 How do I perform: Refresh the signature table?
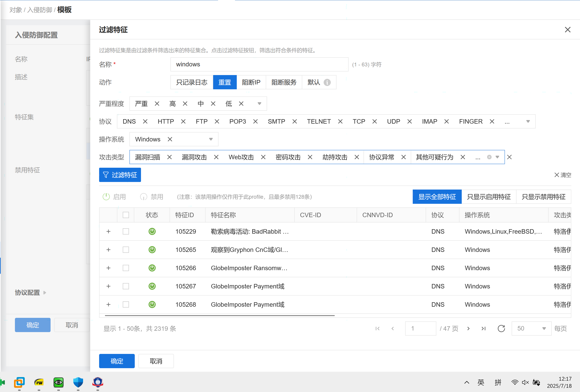[x=501, y=329]
